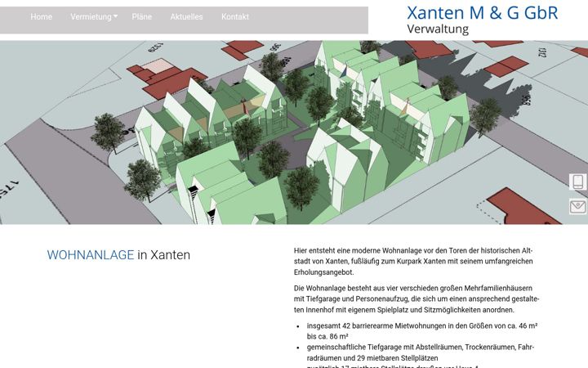
Task: Click the WOHNANLAGE in Xanten heading
Action: click(118, 255)
